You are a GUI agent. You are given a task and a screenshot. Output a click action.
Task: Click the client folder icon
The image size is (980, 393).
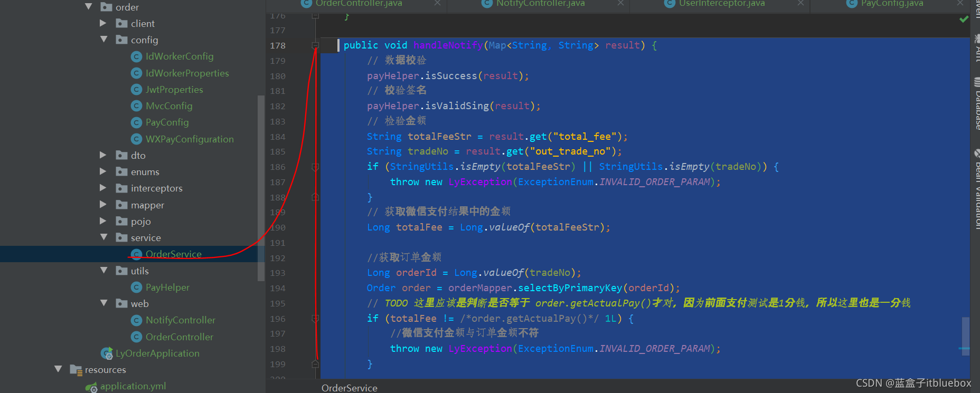pos(122,23)
